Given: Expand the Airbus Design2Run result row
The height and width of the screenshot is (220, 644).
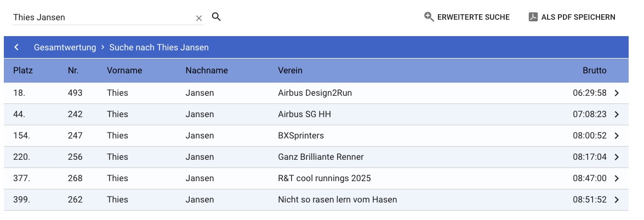Looking at the screenshot, I should 617,93.
